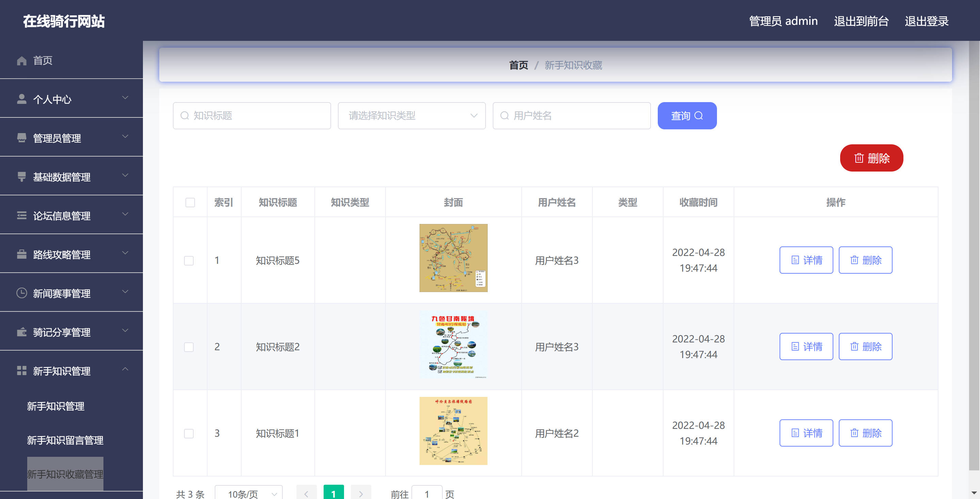Click the magnifier icon on the 查询 button

699,115
